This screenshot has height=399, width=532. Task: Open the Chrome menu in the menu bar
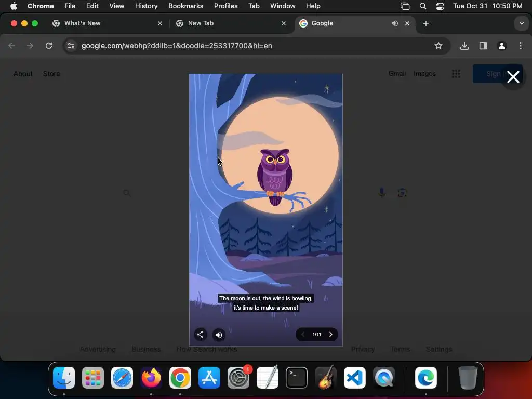[41, 6]
